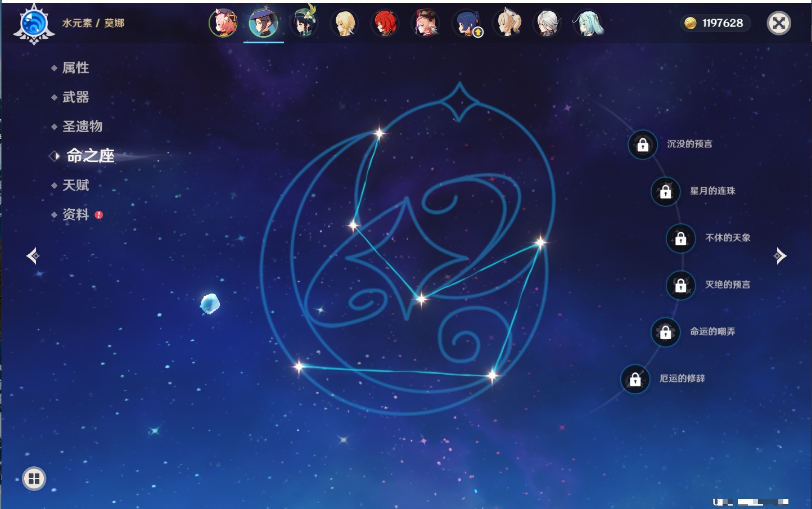
Task: Click the 灭绝的预言 label text
Action: [x=728, y=285]
